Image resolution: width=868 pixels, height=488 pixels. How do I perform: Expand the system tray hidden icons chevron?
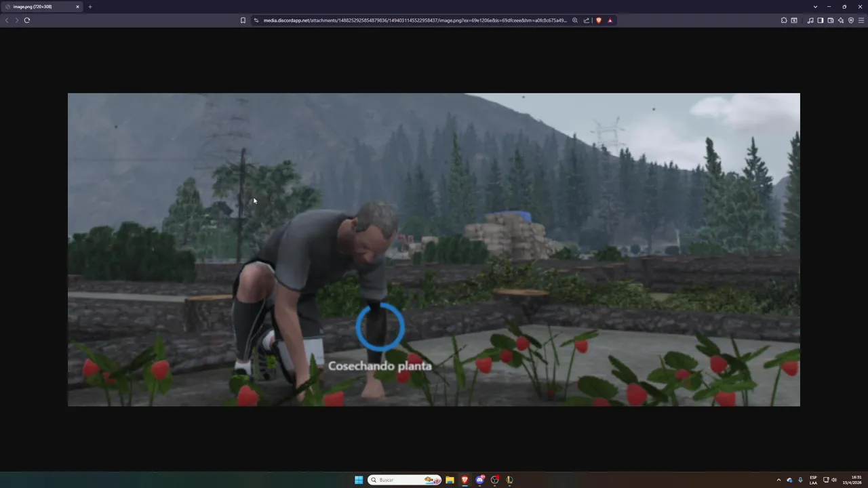point(778,480)
